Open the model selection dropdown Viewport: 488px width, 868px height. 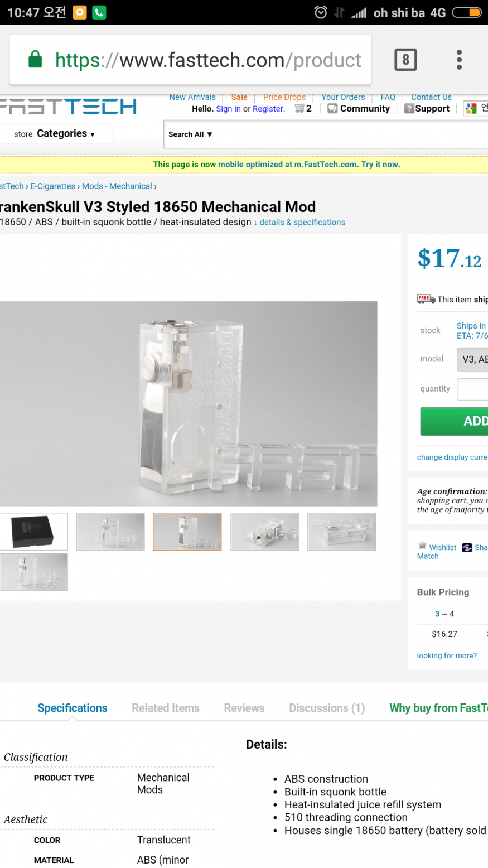tap(473, 359)
